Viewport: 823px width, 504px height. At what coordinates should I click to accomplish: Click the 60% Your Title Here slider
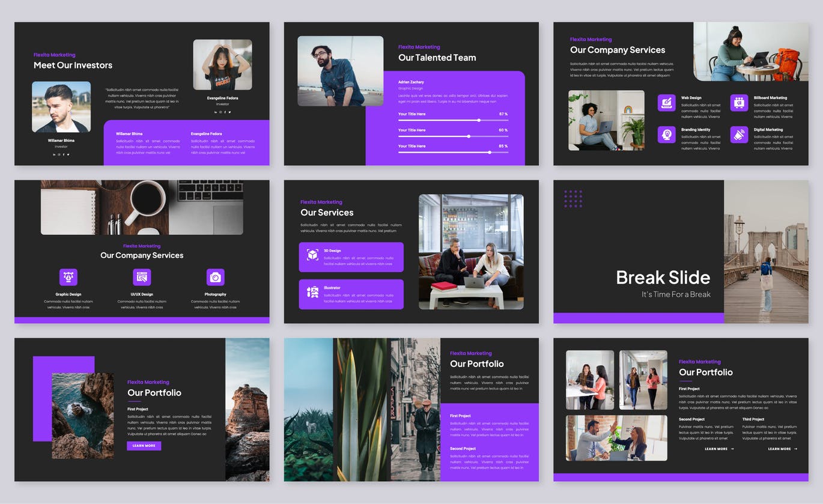click(x=470, y=136)
